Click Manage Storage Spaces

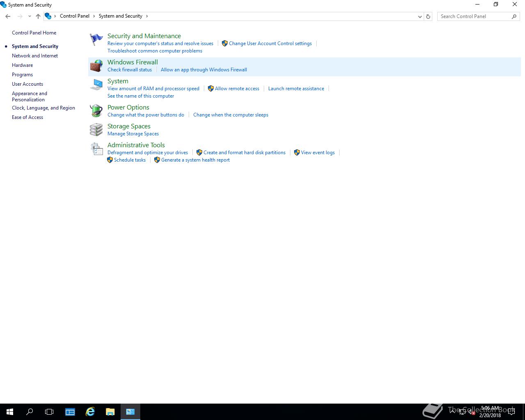[133, 134]
